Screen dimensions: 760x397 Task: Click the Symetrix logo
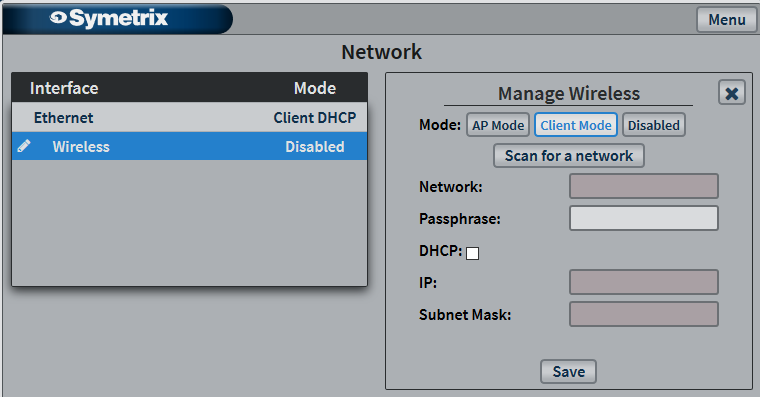110,18
